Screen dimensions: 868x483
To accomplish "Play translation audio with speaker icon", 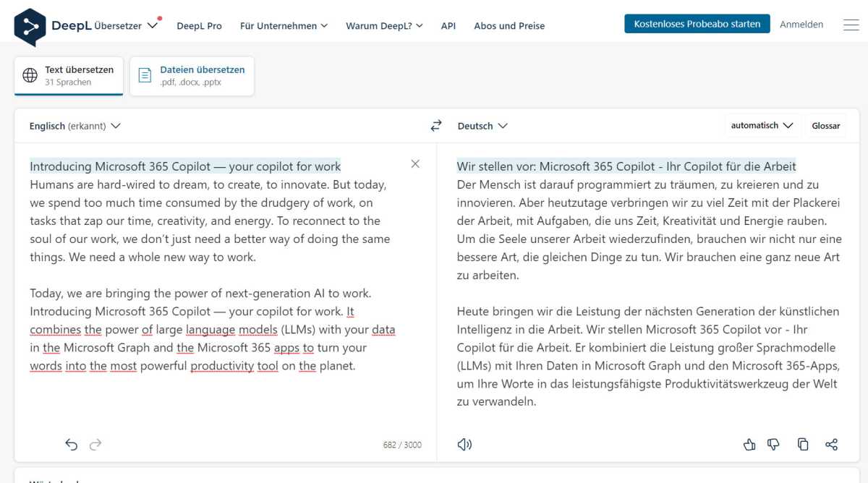I will pos(464,445).
